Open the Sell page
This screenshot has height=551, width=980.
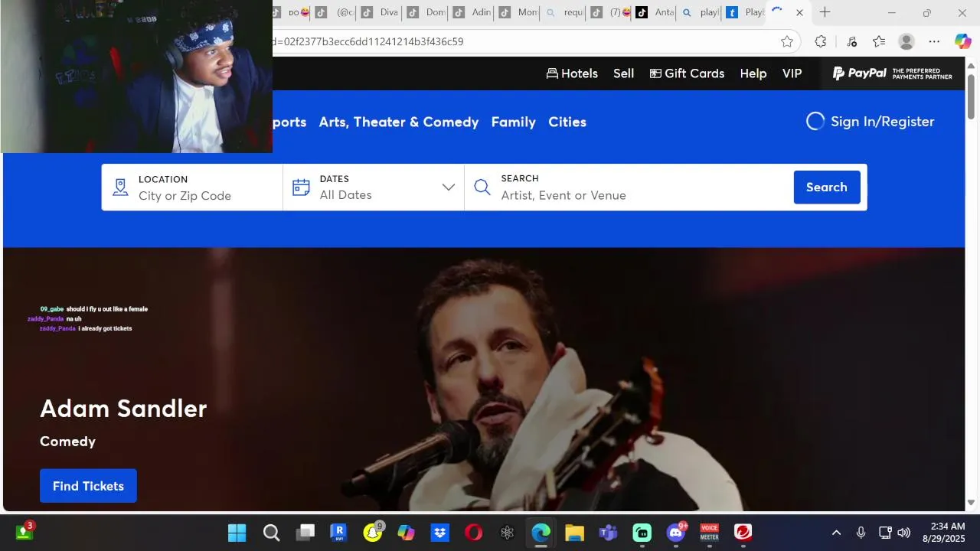click(623, 73)
